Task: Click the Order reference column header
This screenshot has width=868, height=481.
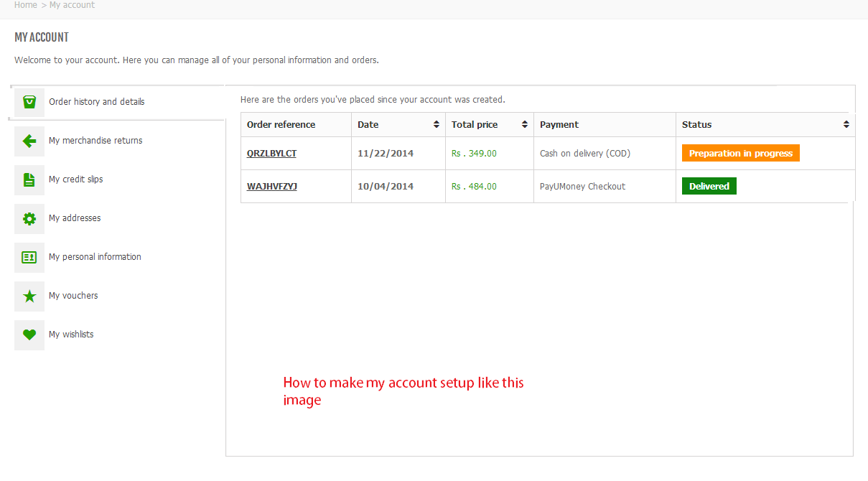Action: pyautogui.click(x=281, y=125)
